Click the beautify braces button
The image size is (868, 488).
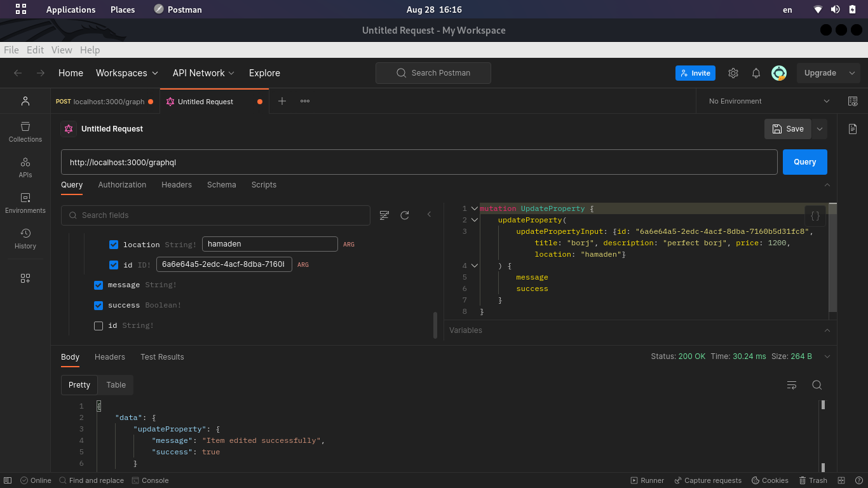[x=815, y=216]
